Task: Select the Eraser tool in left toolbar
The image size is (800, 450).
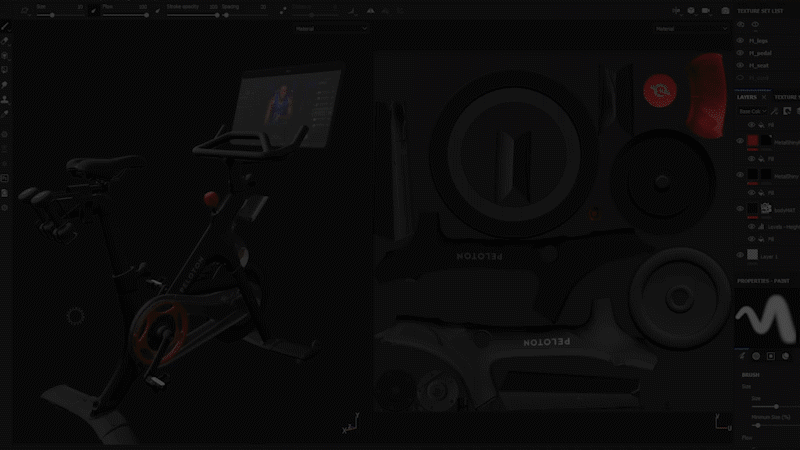Action: click(5, 41)
